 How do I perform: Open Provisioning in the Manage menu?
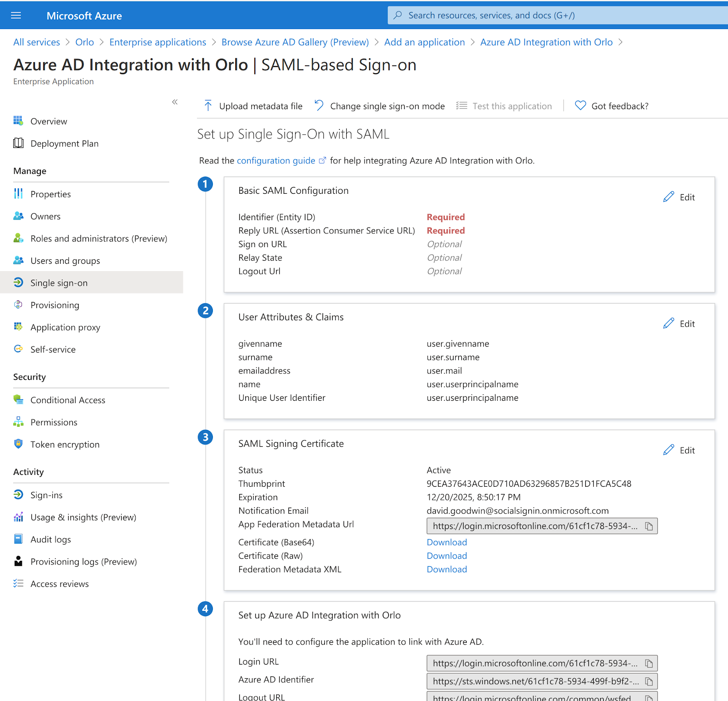pyautogui.click(x=55, y=305)
